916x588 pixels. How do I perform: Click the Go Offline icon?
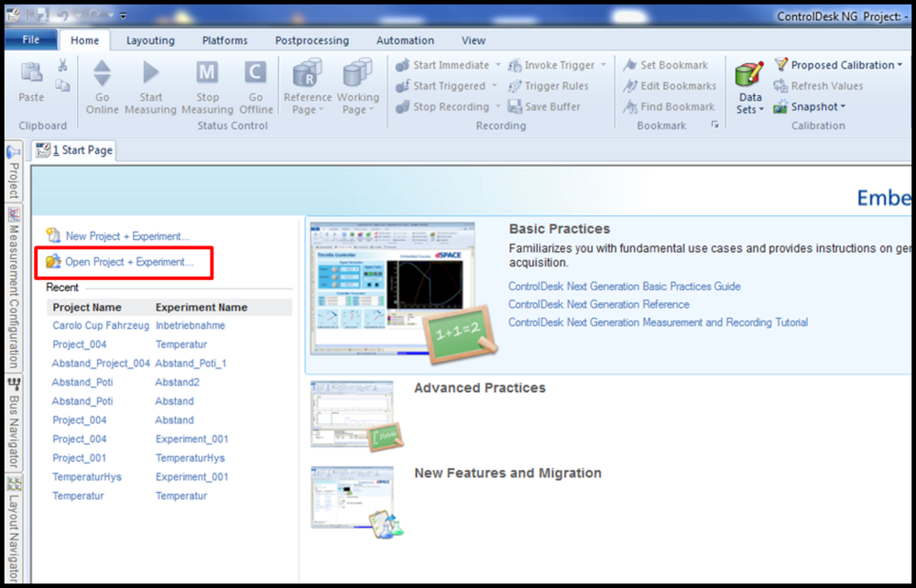[x=256, y=74]
